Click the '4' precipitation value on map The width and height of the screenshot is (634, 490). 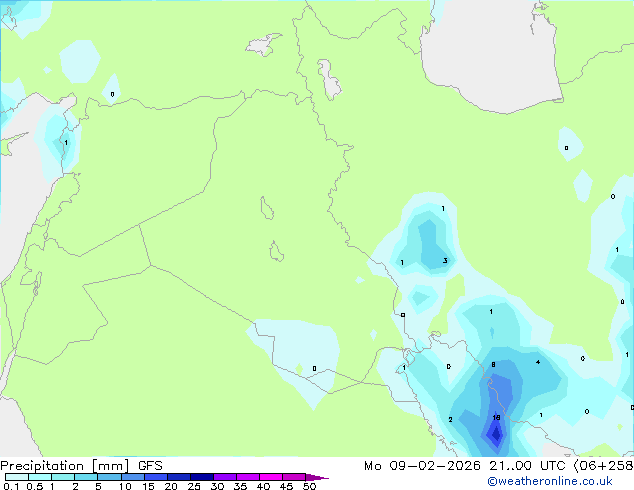538,362
